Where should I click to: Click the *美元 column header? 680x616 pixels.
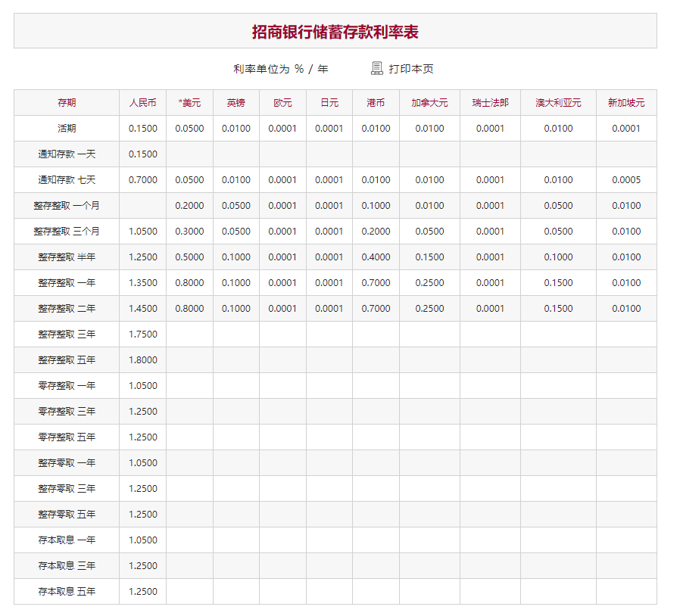pos(189,103)
